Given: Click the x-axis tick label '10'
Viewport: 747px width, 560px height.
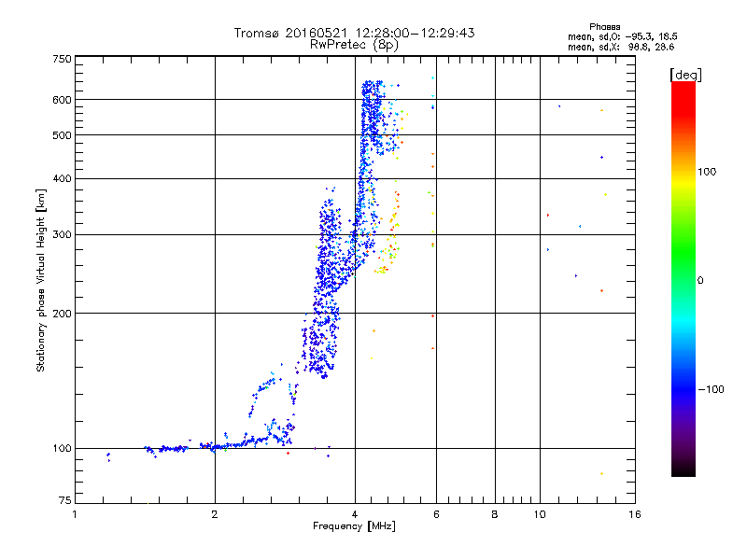Looking at the screenshot, I should coord(540,514).
